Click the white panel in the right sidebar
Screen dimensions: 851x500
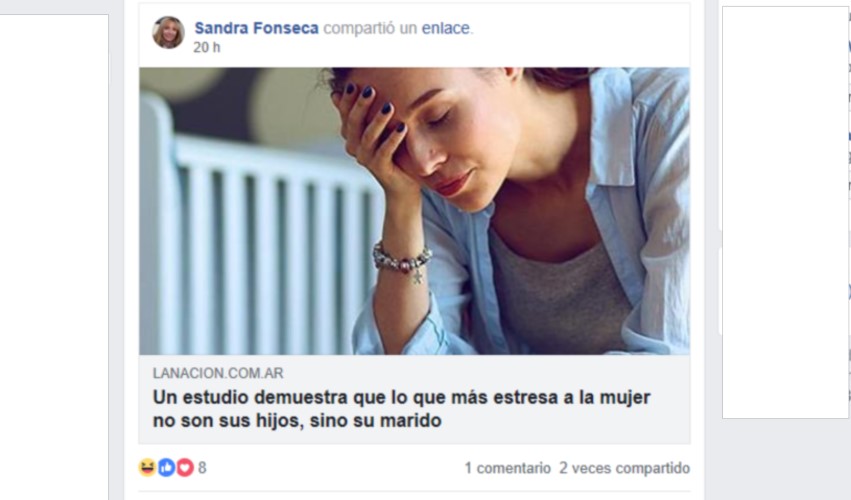click(x=785, y=212)
